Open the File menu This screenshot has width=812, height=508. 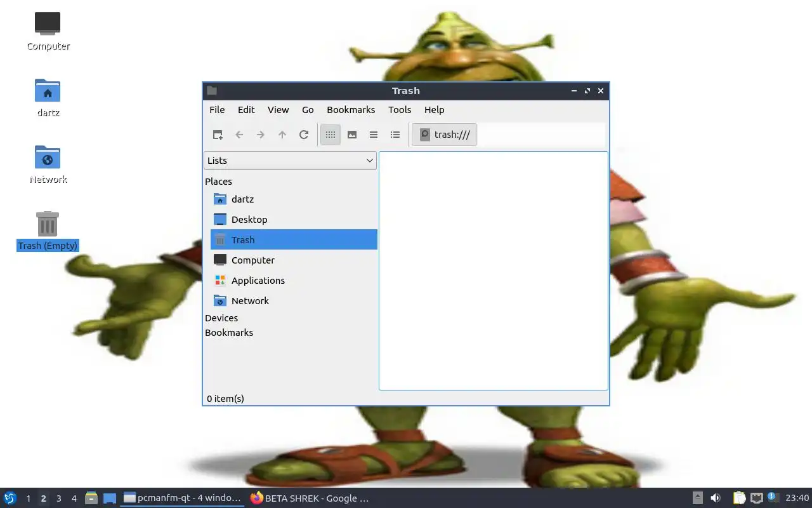[217, 110]
